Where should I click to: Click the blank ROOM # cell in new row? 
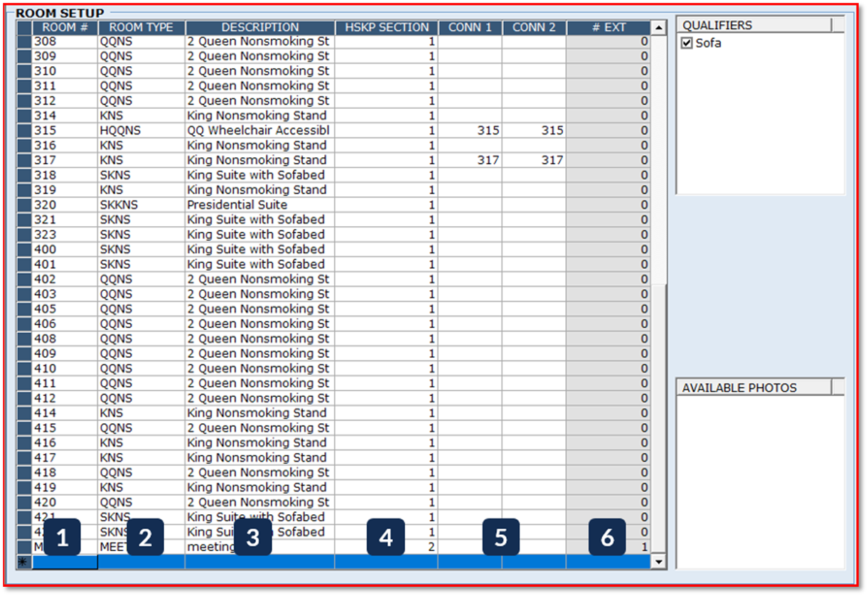pyautogui.click(x=65, y=561)
